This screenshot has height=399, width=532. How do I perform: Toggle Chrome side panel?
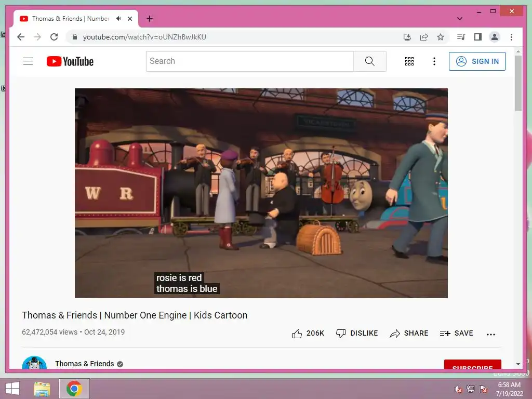(x=478, y=37)
